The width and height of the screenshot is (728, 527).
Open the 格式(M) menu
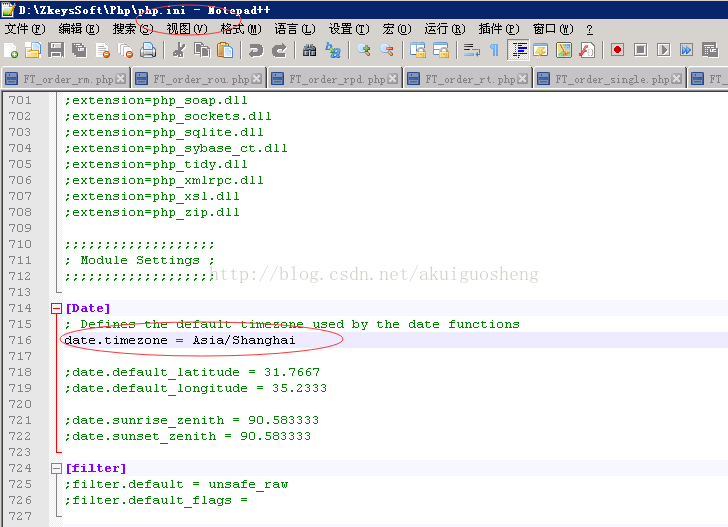tap(241, 29)
